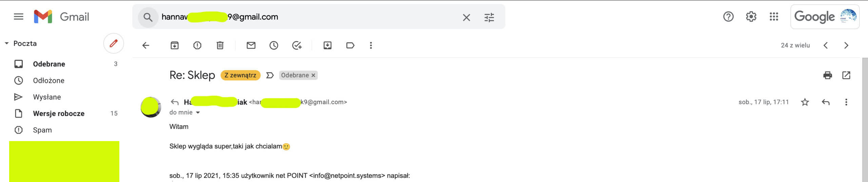Print the entire conversation
Image resolution: width=868 pixels, height=182 pixels.
[827, 75]
